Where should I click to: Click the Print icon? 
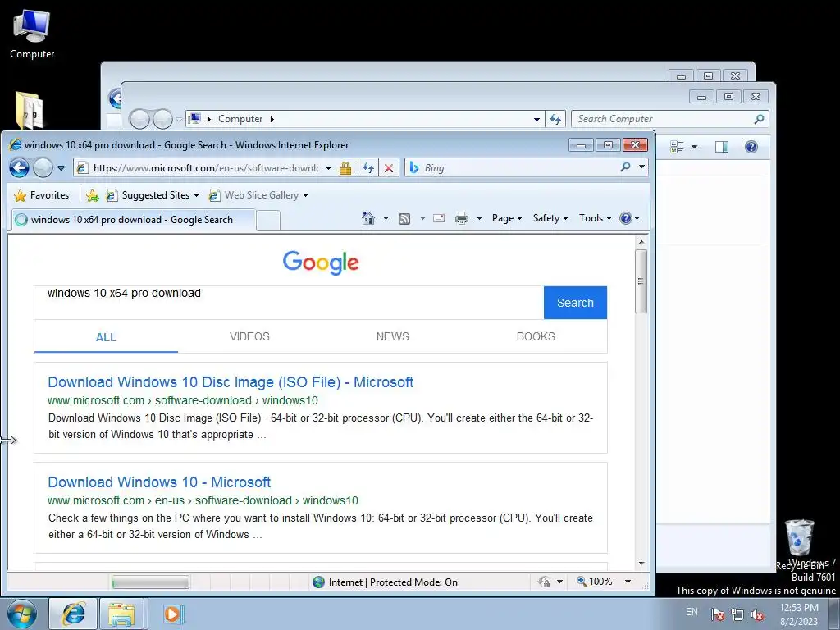click(x=461, y=218)
